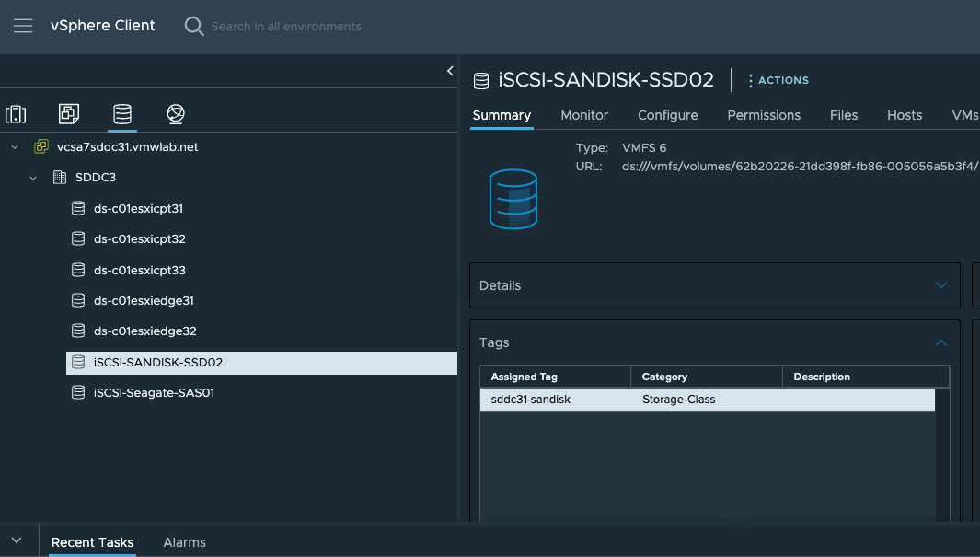Open the ACTIONS menu
The image size is (980, 557).
pos(778,81)
